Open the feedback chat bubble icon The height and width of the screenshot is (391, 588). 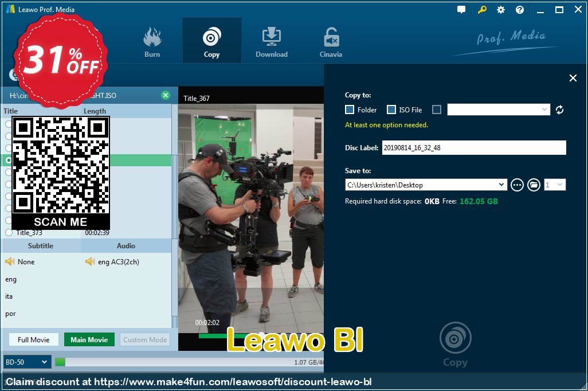[x=461, y=10]
